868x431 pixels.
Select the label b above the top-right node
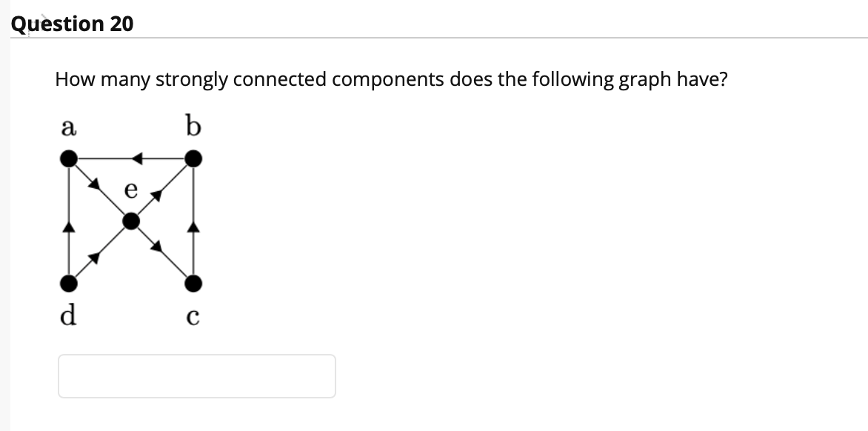coord(193,126)
